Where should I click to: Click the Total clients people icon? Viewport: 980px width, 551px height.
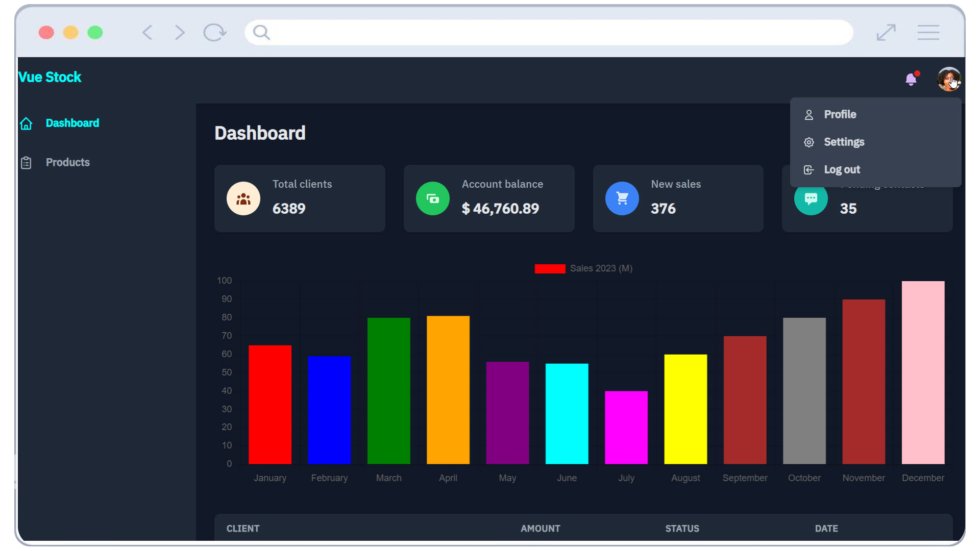(243, 198)
